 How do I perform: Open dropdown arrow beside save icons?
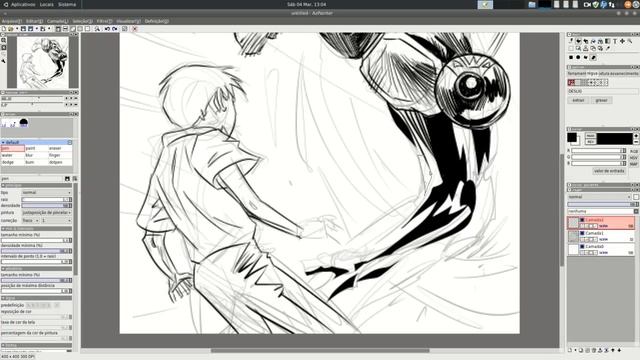pyautogui.click(x=37, y=29)
